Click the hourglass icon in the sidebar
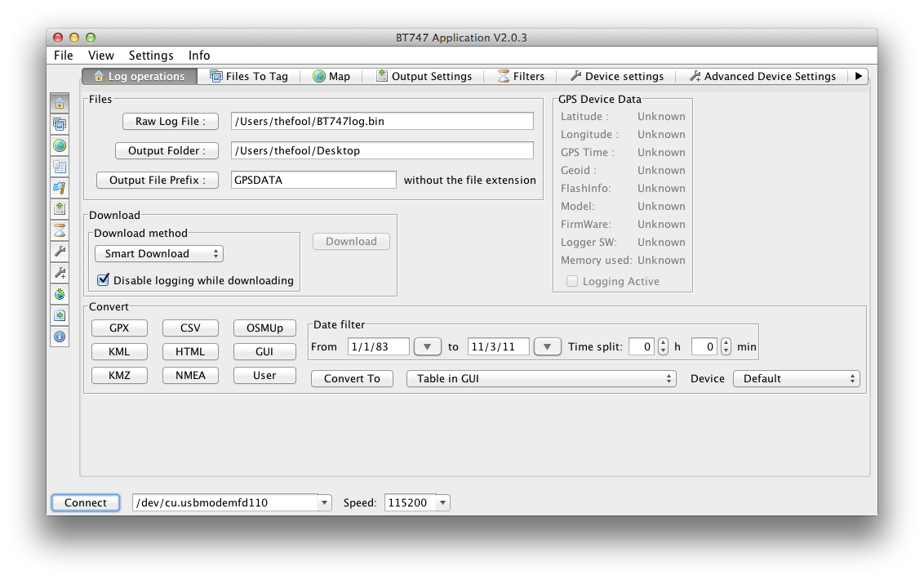The image size is (924, 580). [60, 230]
